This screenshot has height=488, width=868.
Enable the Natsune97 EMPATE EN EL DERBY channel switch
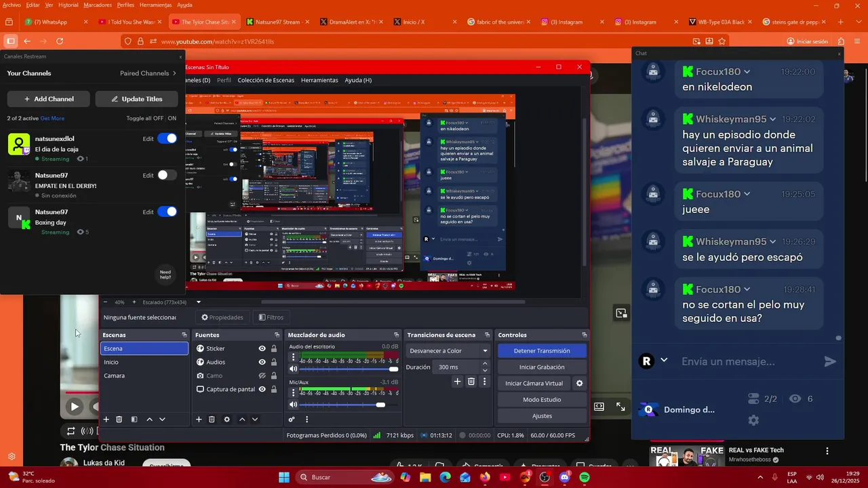[x=167, y=175]
